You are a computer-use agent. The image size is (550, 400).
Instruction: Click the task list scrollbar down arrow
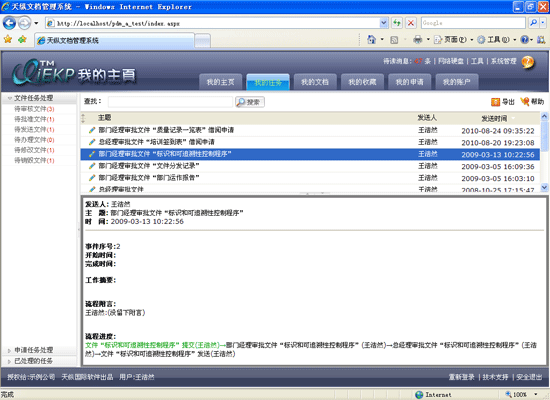pos(544,188)
